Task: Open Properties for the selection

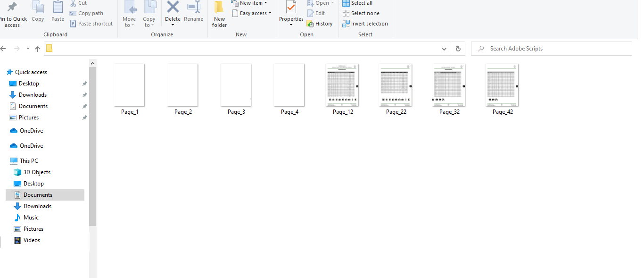Action: (x=291, y=13)
